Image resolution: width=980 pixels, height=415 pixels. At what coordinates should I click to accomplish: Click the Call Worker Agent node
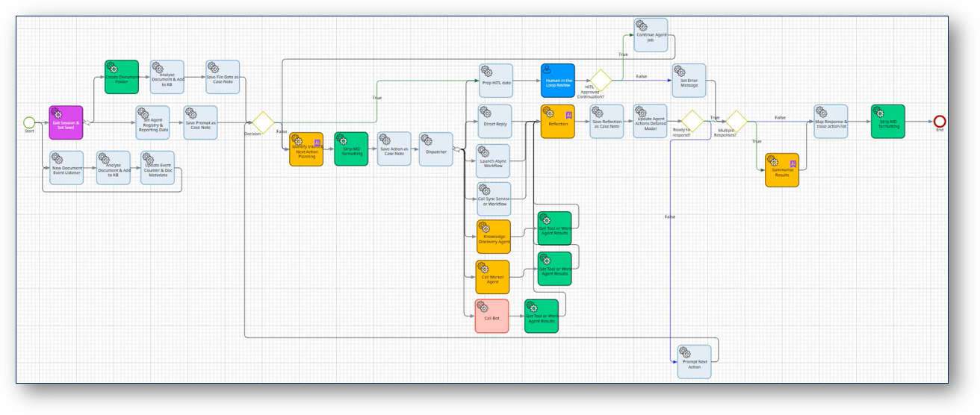492,276
